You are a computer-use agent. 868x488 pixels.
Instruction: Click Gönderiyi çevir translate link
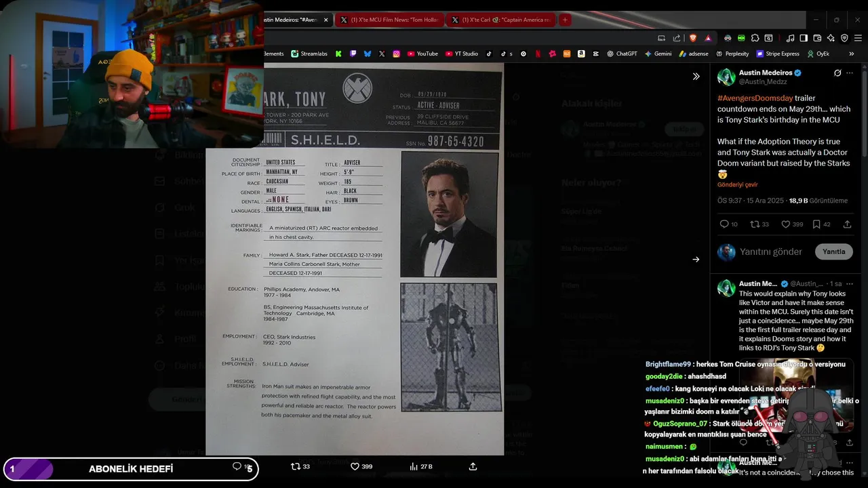coord(737,184)
